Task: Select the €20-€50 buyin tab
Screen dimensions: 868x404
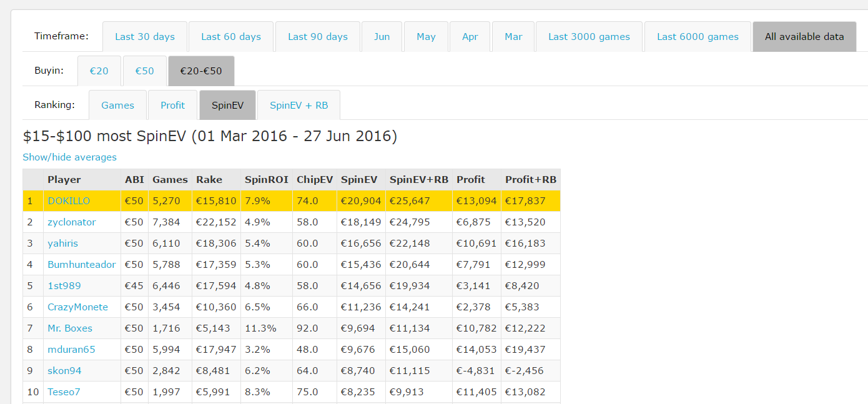Action: pyautogui.click(x=201, y=71)
